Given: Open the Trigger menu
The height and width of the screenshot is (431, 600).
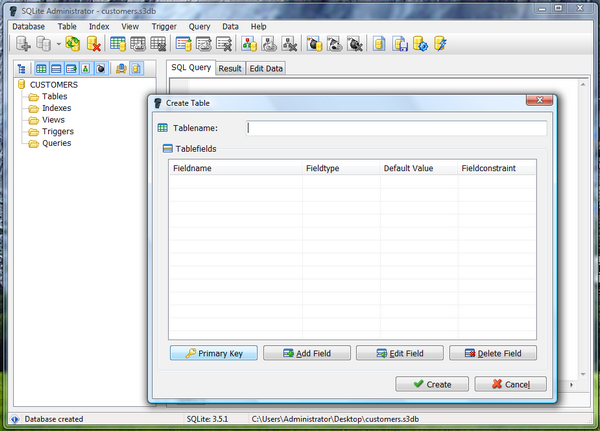Looking at the screenshot, I should click(164, 26).
